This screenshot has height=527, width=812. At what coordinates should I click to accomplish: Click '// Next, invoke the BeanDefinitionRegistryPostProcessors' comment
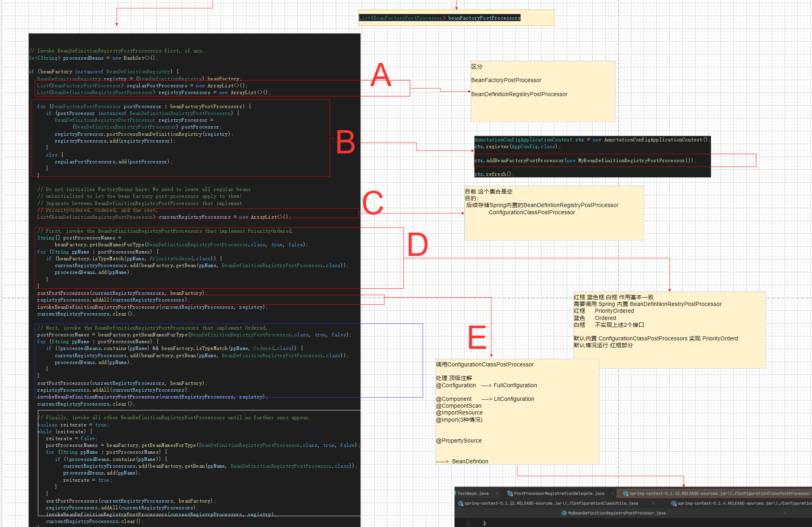tap(152, 328)
